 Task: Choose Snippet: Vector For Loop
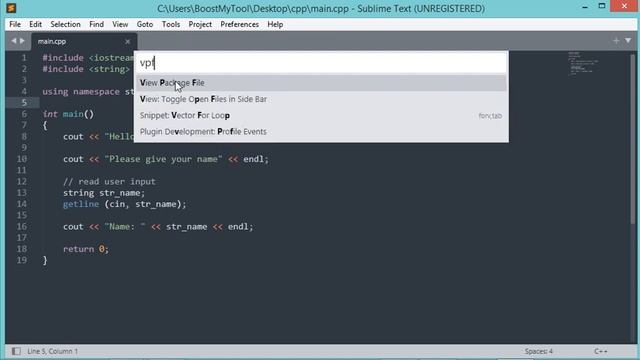click(x=321, y=116)
